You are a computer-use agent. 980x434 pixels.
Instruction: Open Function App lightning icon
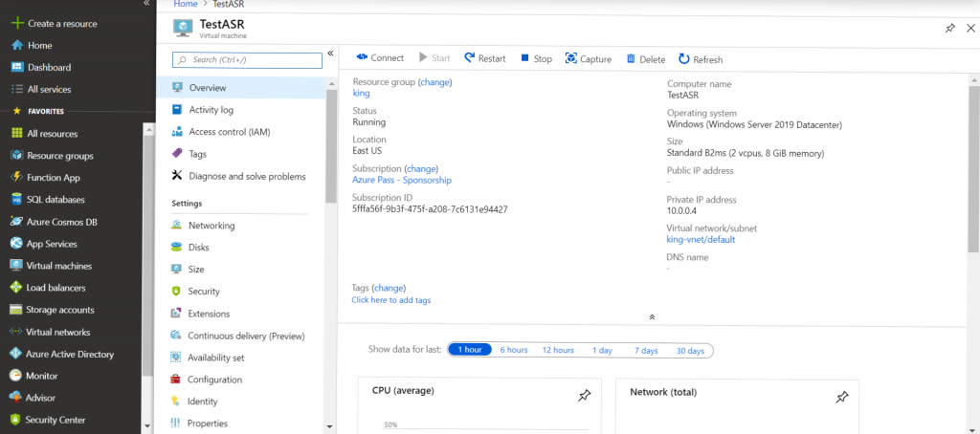pos(16,178)
